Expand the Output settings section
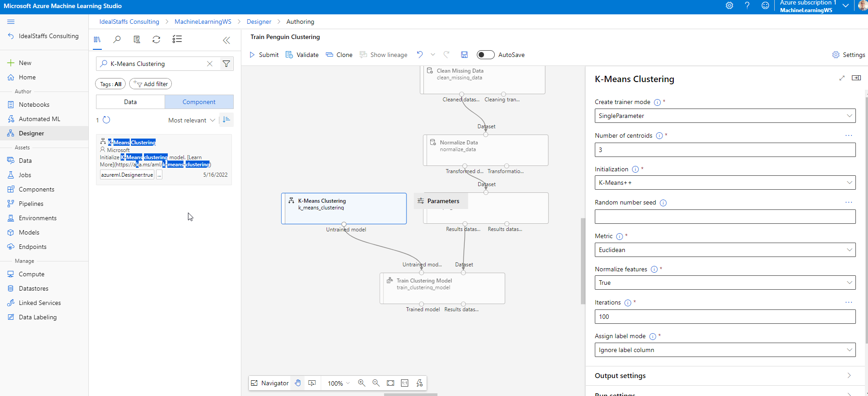Image resolution: width=868 pixels, height=396 pixels. (724, 376)
